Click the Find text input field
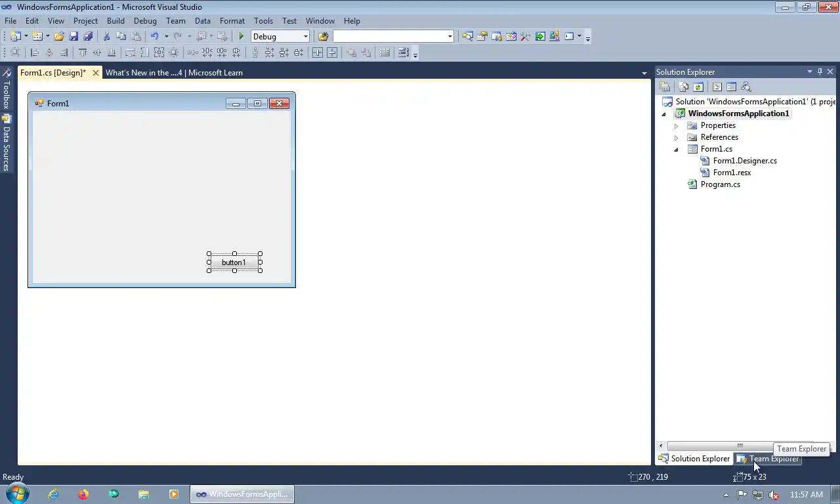Image resolution: width=840 pixels, height=504 pixels. coord(389,37)
